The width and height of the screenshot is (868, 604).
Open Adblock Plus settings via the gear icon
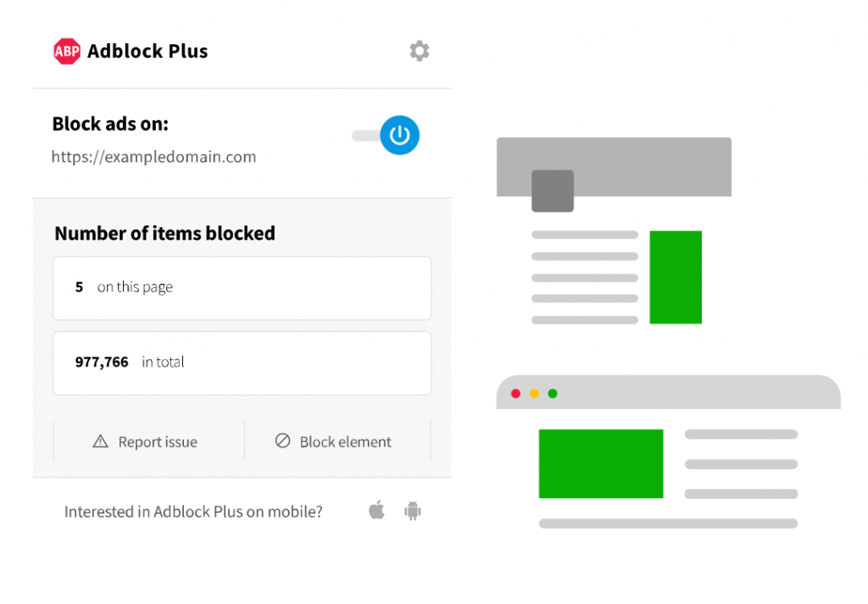[x=420, y=51]
